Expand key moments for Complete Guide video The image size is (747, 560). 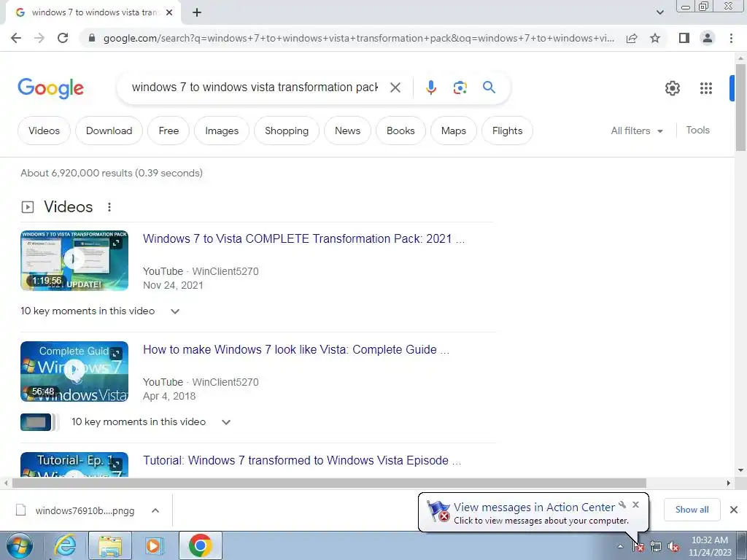click(226, 422)
